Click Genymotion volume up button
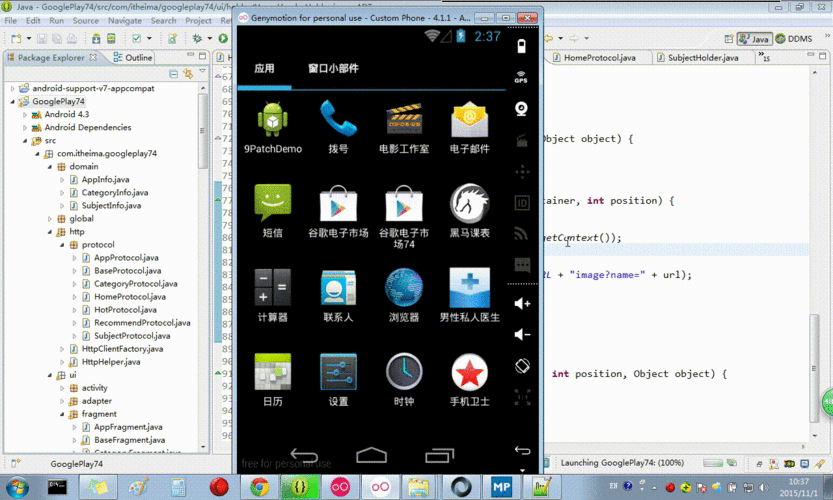Image resolution: width=833 pixels, height=500 pixels. click(522, 303)
